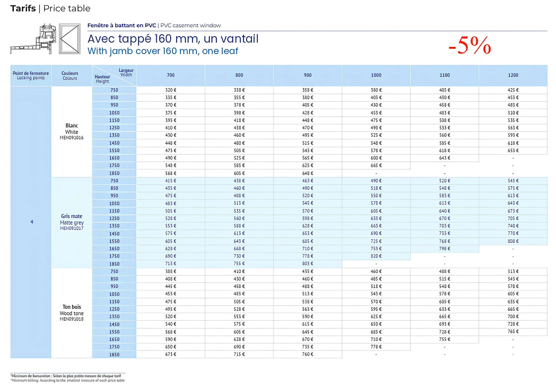Select height row 1850 under Ton bois

(x=114, y=355)
